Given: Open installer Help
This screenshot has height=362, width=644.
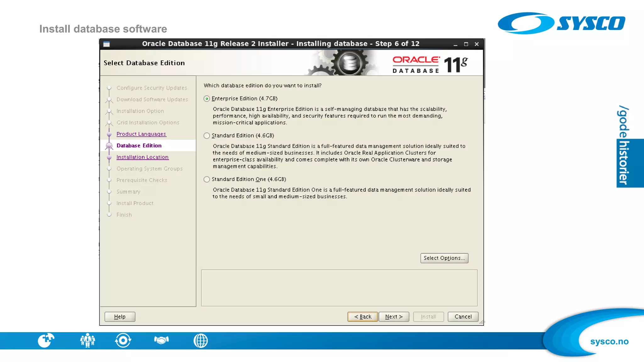Looking at the screenshot, I should pos(120,317).
